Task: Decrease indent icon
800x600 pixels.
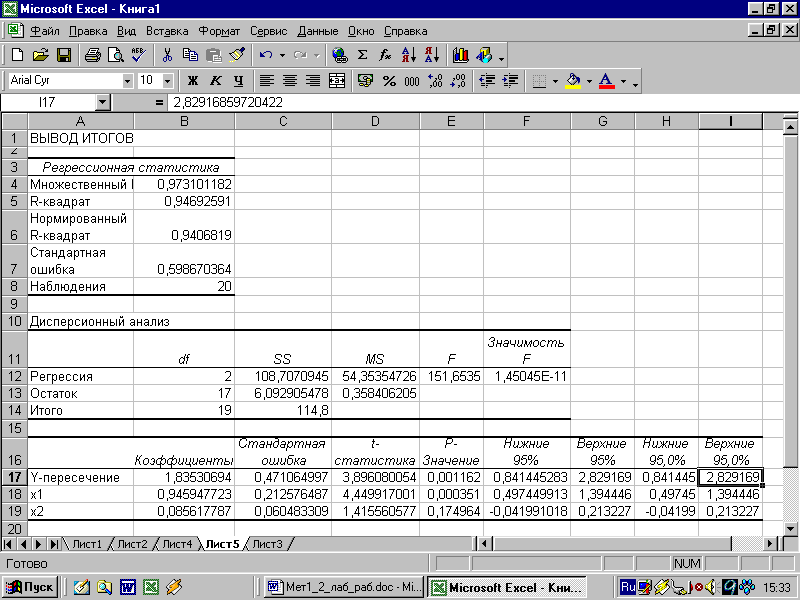Action: point(487,81)
